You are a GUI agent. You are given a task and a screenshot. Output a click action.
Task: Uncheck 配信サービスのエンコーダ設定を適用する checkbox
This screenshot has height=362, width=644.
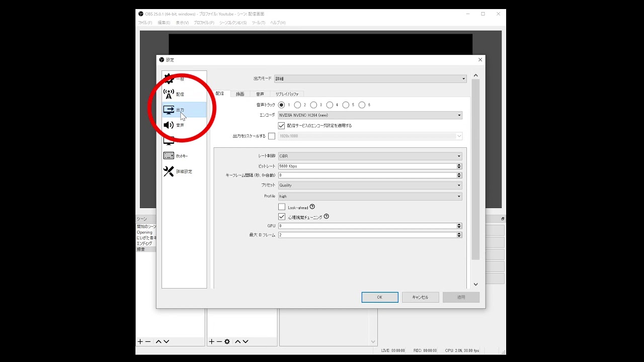(282, 125)
